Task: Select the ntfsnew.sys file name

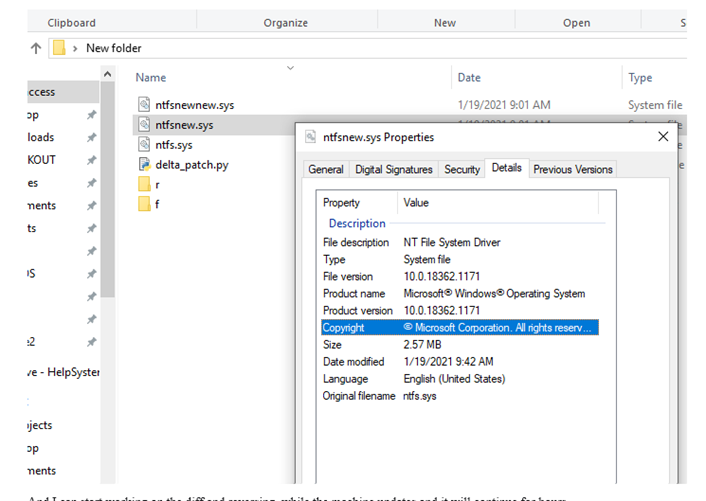Action: click(184, 125)
